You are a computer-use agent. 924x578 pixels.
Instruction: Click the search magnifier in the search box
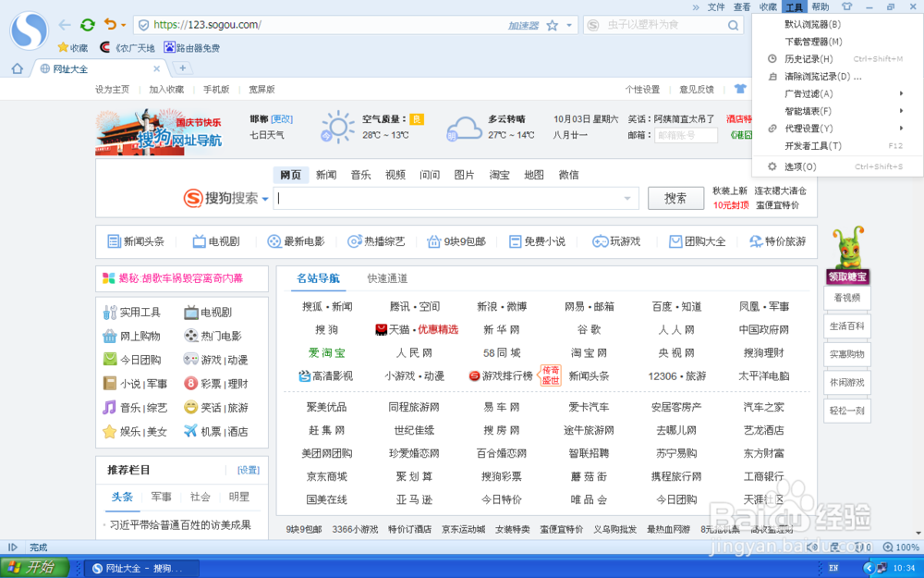pyautogui.click(x=734, y=25)
